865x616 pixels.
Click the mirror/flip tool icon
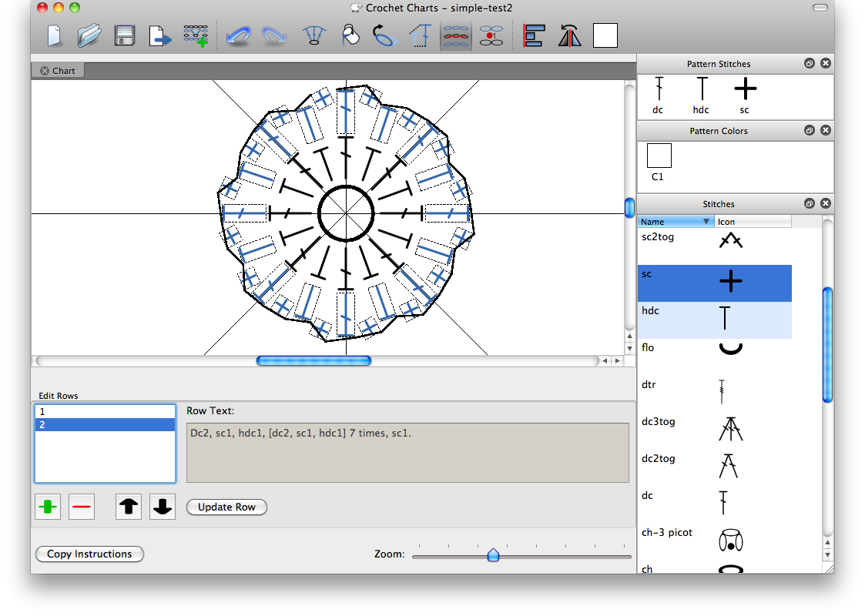tap(569, 36)
